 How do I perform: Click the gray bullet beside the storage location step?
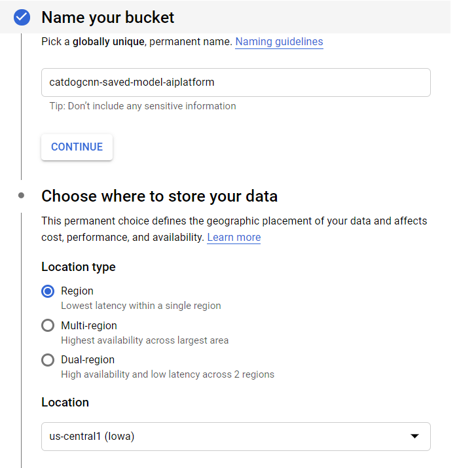pyautogui.click(x=22, y=195)
